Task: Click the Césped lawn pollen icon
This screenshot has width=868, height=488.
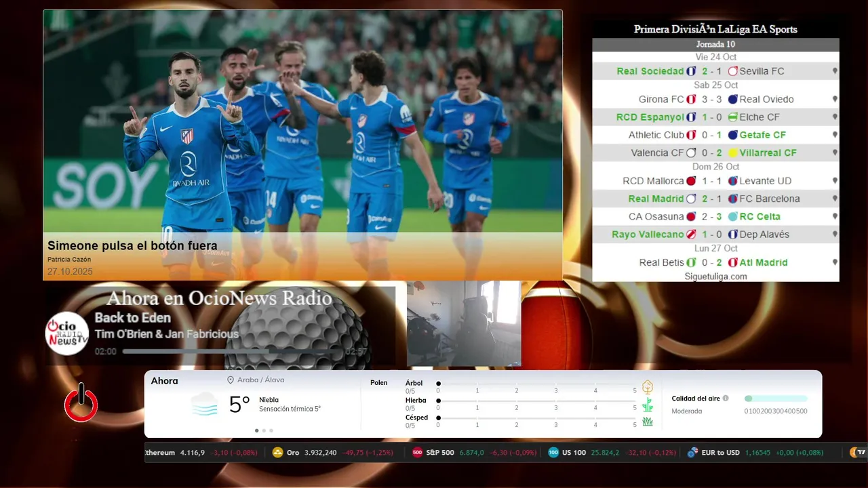Action: tap(648, 422)
